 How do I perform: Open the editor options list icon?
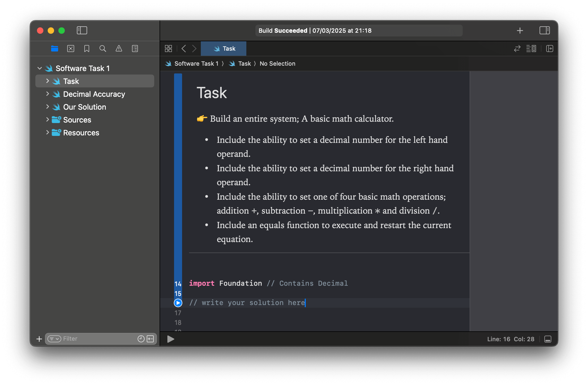[x=532, y=49]
